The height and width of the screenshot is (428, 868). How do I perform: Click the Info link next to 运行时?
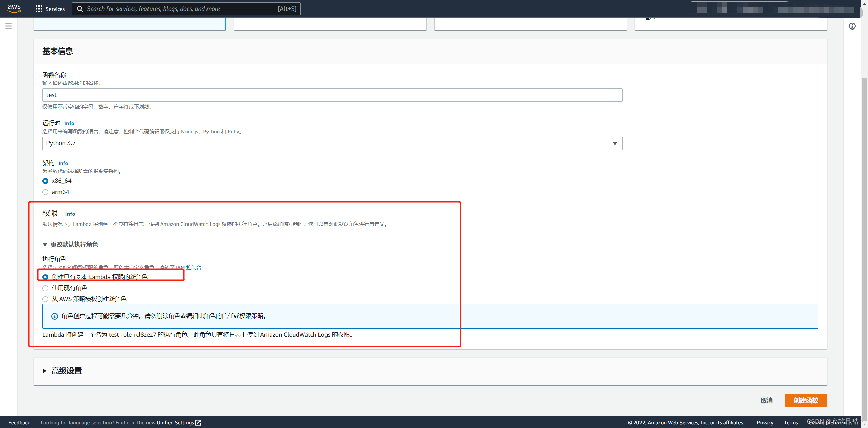[x=69, y=123]
